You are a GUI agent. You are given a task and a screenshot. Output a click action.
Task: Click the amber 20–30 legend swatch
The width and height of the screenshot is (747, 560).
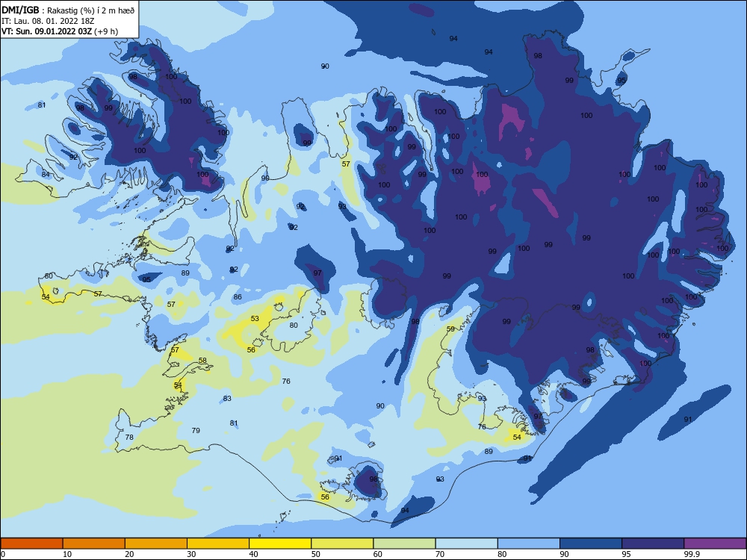(156, 544)
